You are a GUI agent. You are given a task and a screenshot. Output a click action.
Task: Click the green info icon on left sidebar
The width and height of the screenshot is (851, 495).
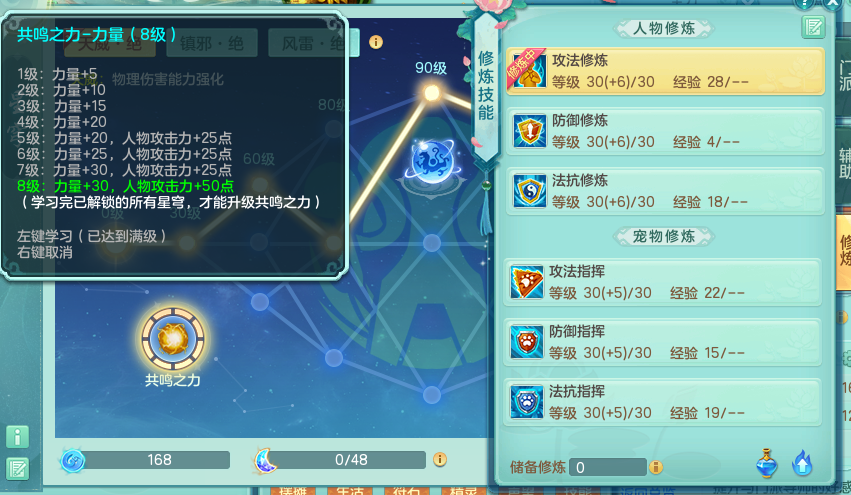(17, 437)
